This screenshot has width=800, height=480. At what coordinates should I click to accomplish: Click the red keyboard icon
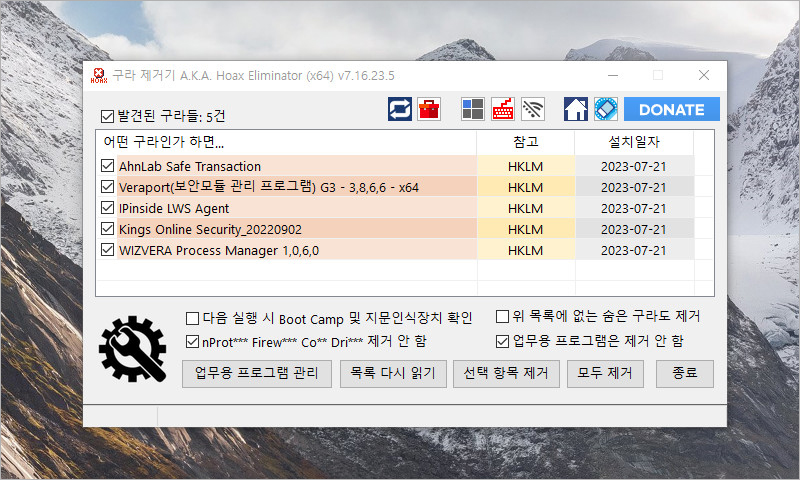503,109
